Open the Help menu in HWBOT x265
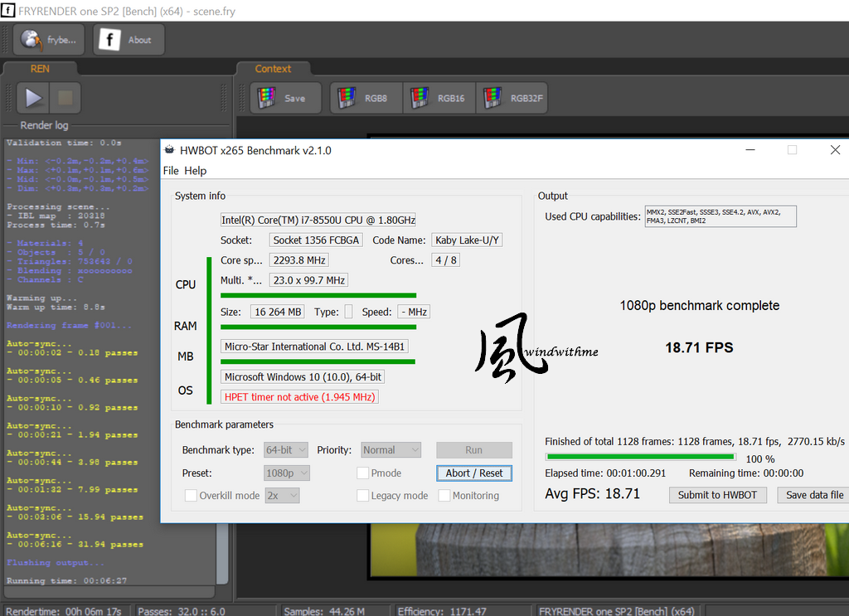The width and height of the screenshot is (849, 616). point(195,171)
